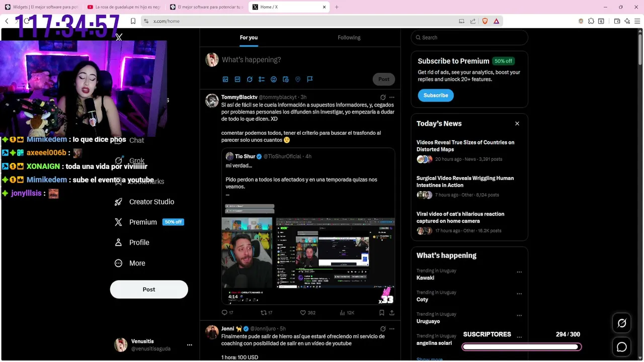
Task: Open a new browser tab with plus
Action: pyautogui.click(x=337, y=7)
